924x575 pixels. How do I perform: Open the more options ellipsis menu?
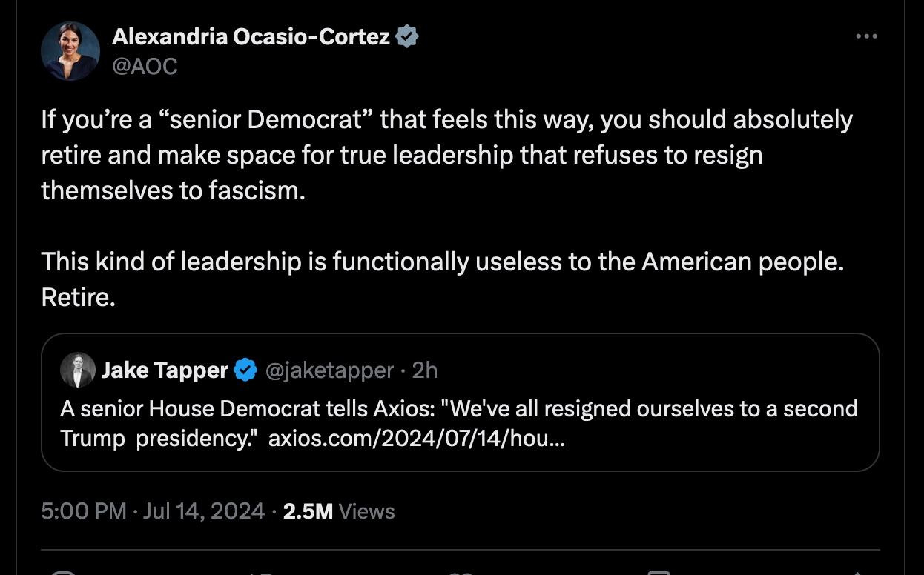pos(865,36)
